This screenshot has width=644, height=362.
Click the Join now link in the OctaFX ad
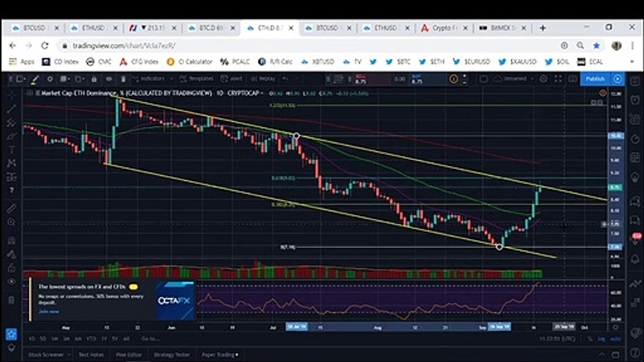click(x=49, y=311)
